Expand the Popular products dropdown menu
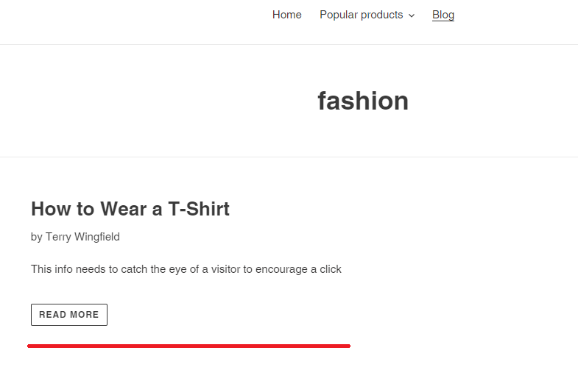This screenshot has width=578, height=392. click(367, 15)
